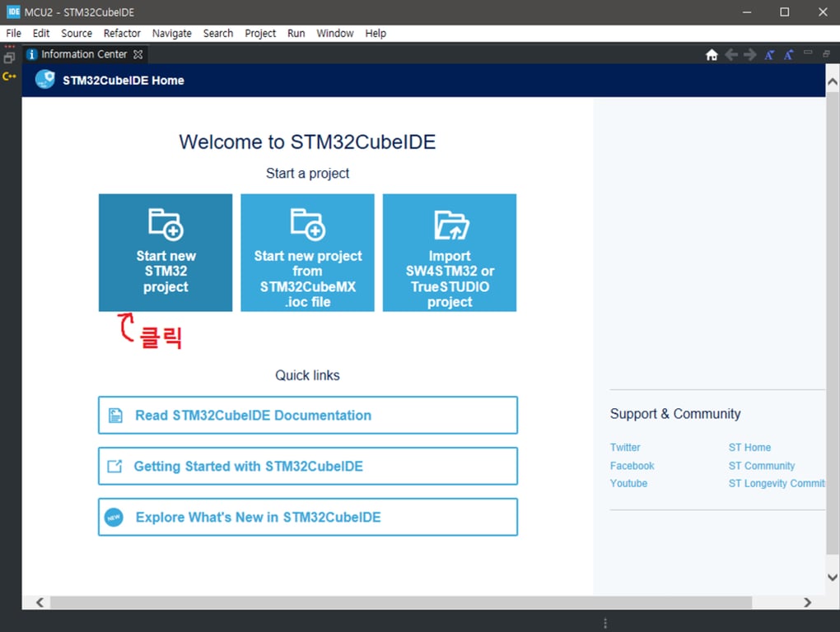The image size is (840, 632).
Task: Click the Restore views icon in left sidebar
Action: 9,58
